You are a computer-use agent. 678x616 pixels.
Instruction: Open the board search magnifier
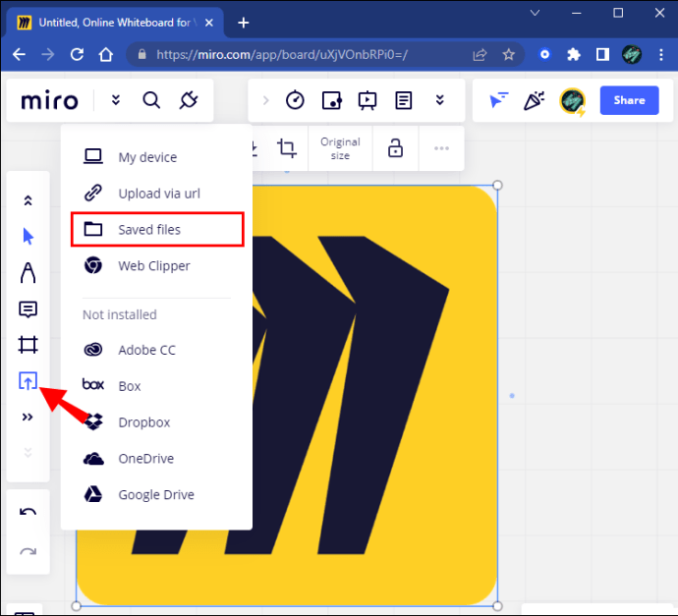pos(151,101)
